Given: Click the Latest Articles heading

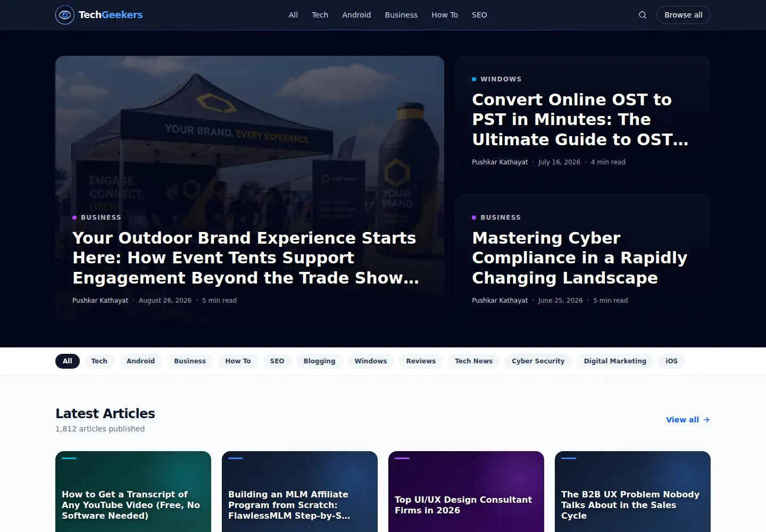Looking at the screenshot, I should click(105, 413).
